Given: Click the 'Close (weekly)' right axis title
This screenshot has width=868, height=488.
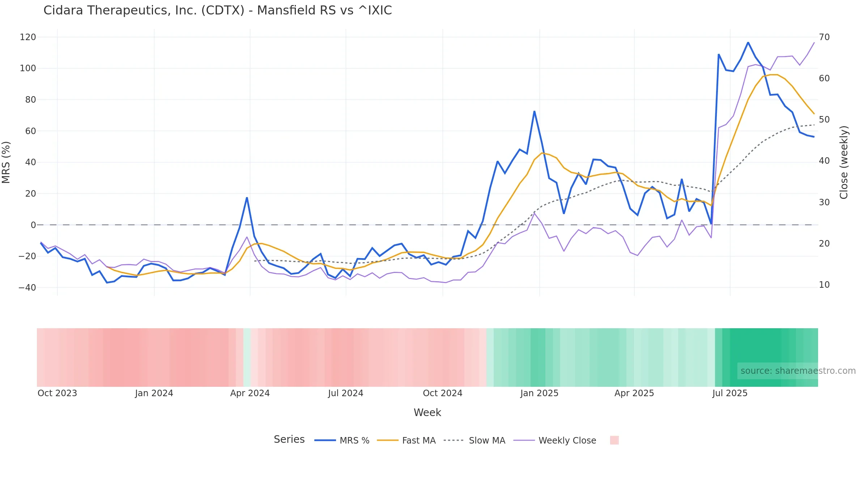Looking at the screenshot, I should [844, 162].
